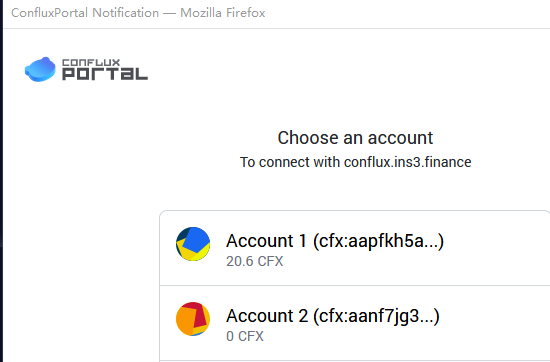Click the cfx:aanf7jg3... address text
This screenshot has height=362, width=550.
pyautogui.click(x=376, y=316)
